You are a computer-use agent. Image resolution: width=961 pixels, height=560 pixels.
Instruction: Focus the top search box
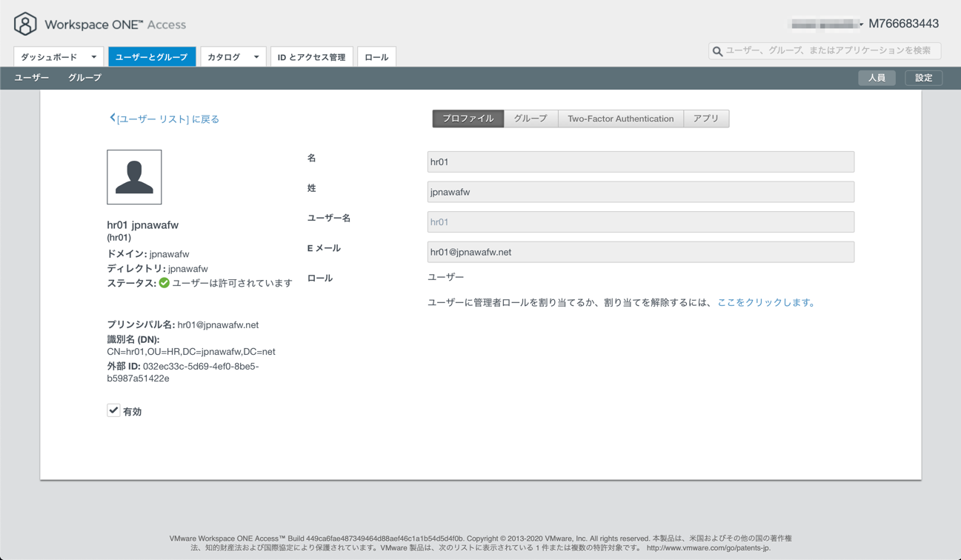(825, 50)
